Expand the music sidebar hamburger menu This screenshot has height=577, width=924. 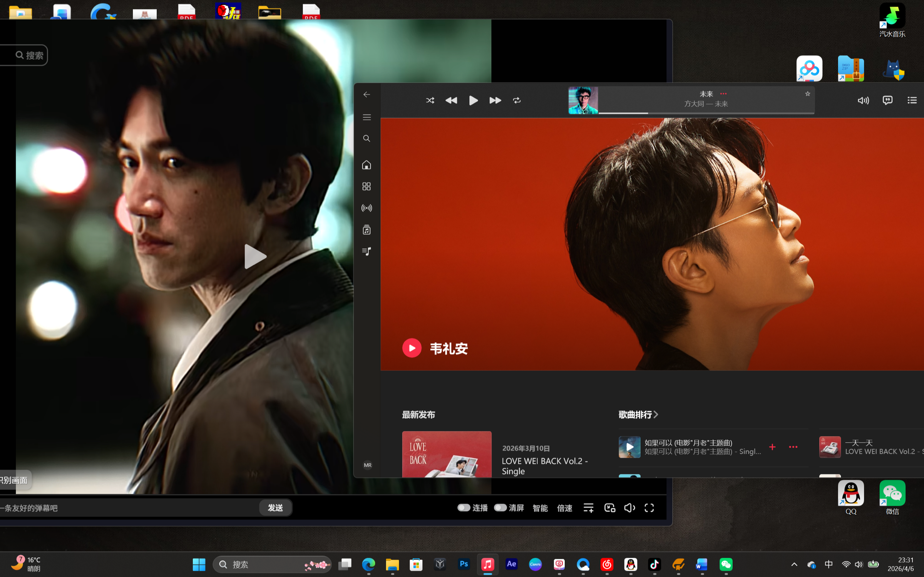coord(367,117)
